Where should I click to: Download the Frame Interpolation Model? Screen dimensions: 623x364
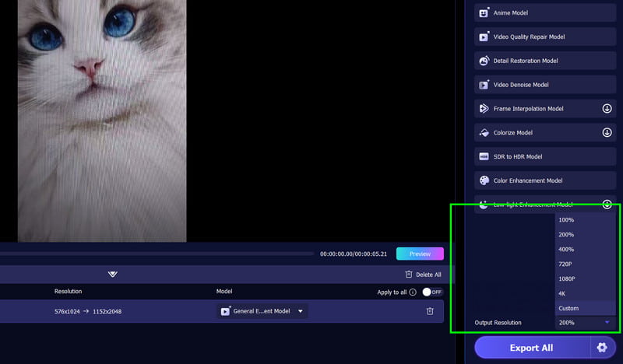click(x=607, y=109)
